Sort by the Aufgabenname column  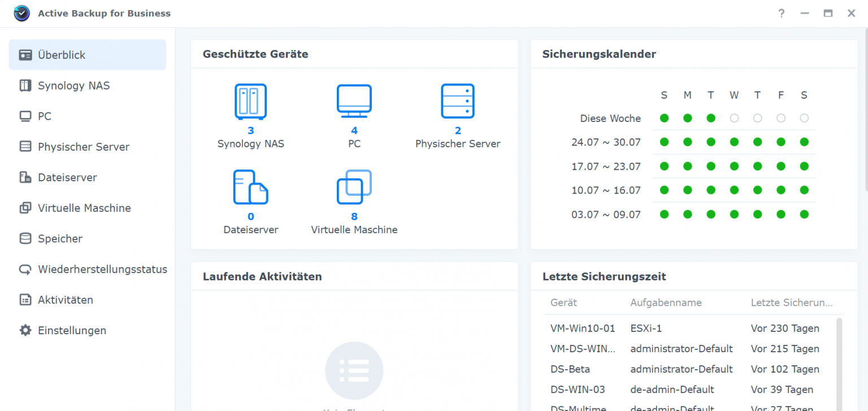click(666, 303)
